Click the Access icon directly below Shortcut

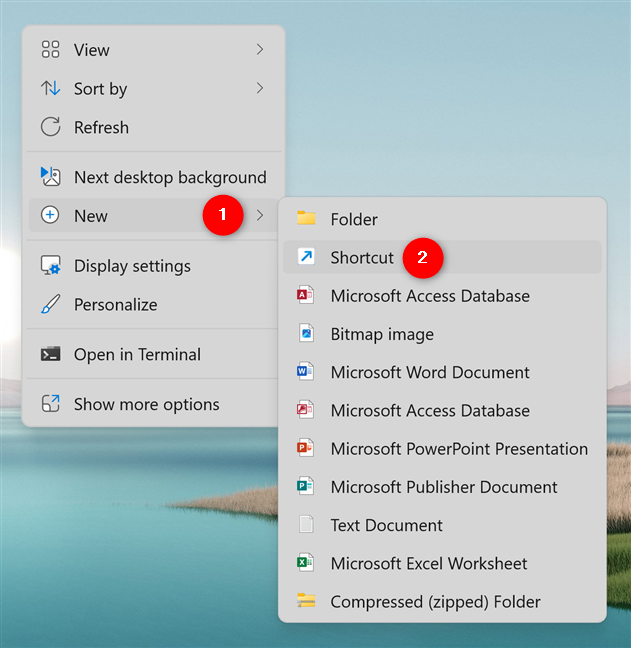pos(305,295)
